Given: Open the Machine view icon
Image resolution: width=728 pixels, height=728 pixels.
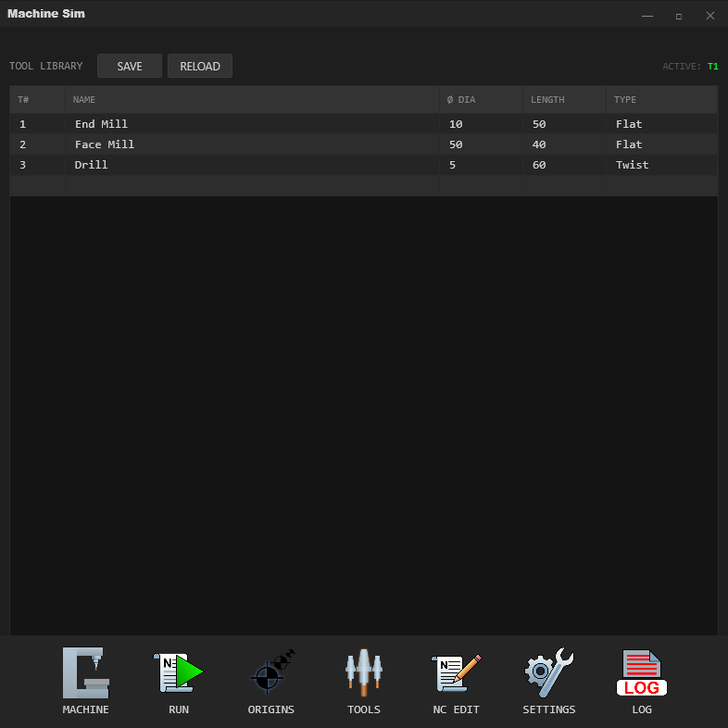Looking at the screenshot, I should click(x=86, y=672).
